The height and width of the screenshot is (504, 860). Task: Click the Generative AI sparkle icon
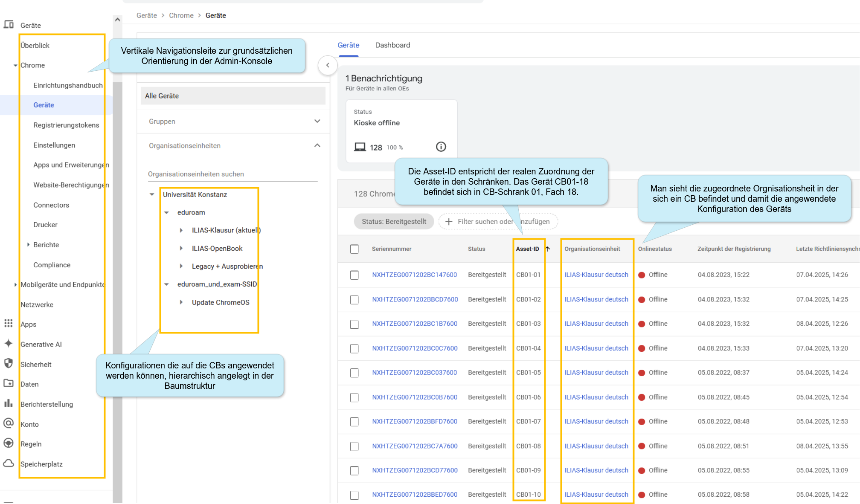pyautogui.click(x=8, y=343)
